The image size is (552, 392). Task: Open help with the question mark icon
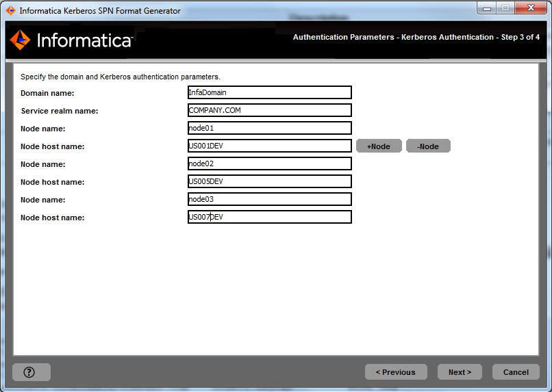32,372
